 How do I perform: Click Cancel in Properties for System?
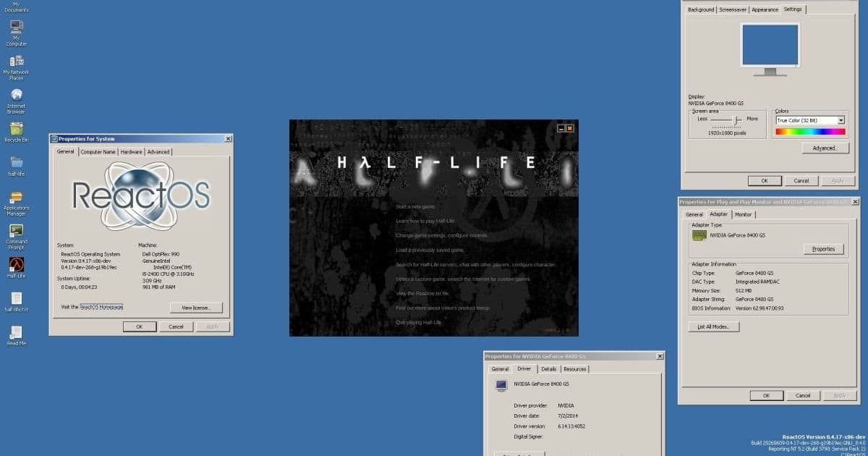(176, 326)
